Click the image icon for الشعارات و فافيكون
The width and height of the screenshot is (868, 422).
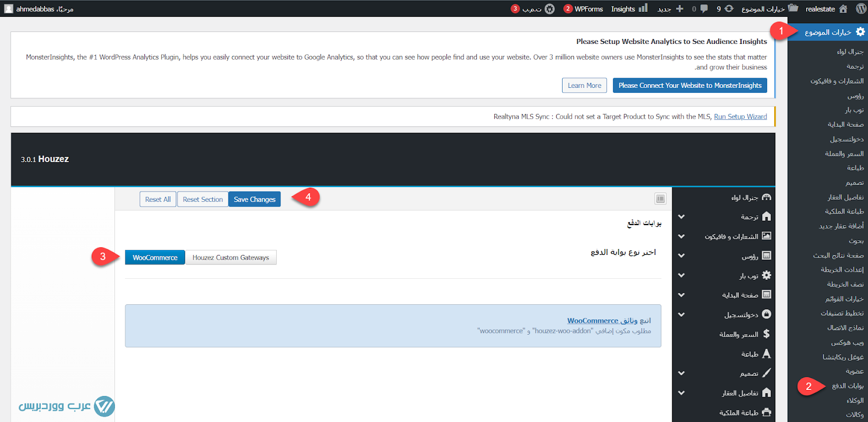[x=767, y=236]
